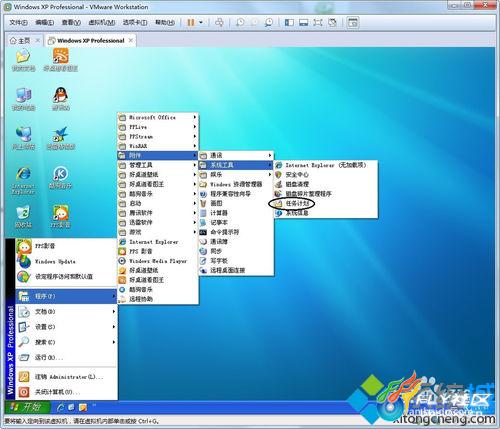Viewport: 500px width, 429px height.
Task: Open 远程协助 in Programs menu
Action: point(158,299)
